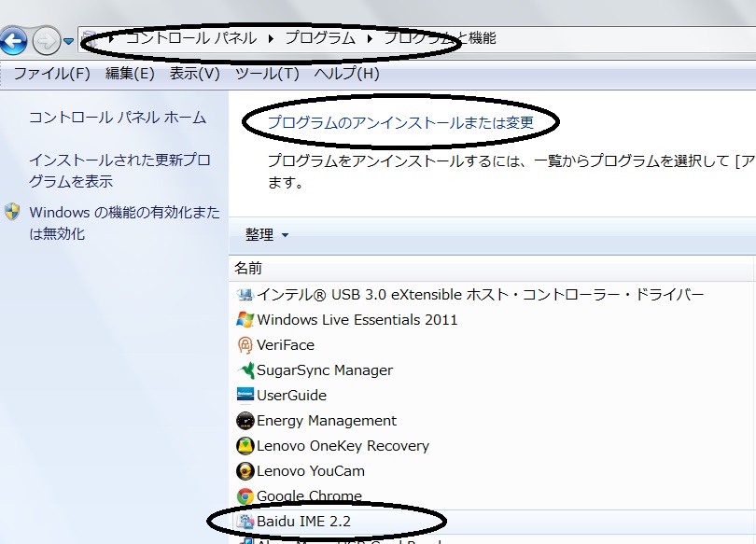Click the UserGuide Lenovo icon
Viewport: 756px width, 544px height.
click(245, 394)
